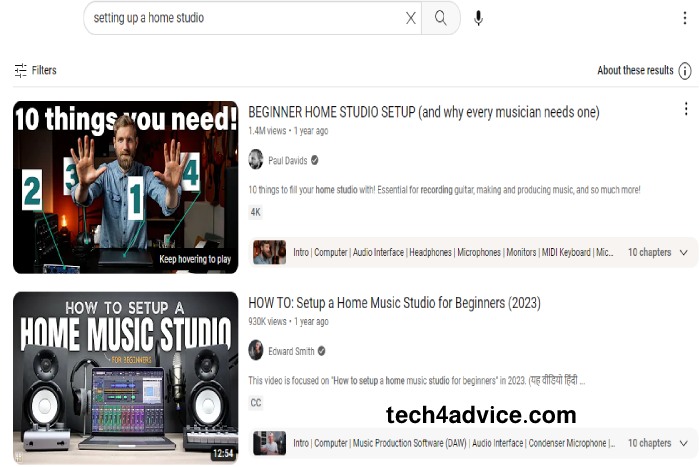Open the 'Home Music Studio' video thumbnail
This screenshot has width=700, height=467.
(x=125, y=378)
